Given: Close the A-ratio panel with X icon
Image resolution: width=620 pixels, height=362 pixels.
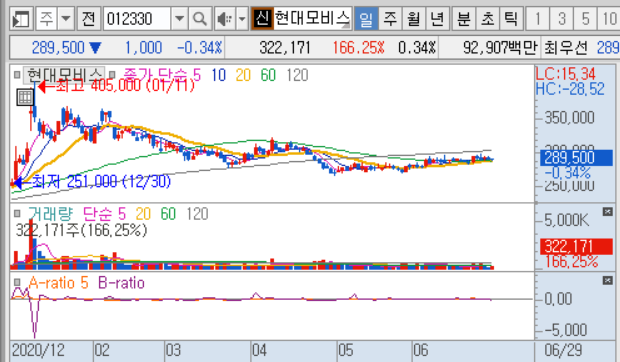Looking at the screenshot, I should click(607, 281).
